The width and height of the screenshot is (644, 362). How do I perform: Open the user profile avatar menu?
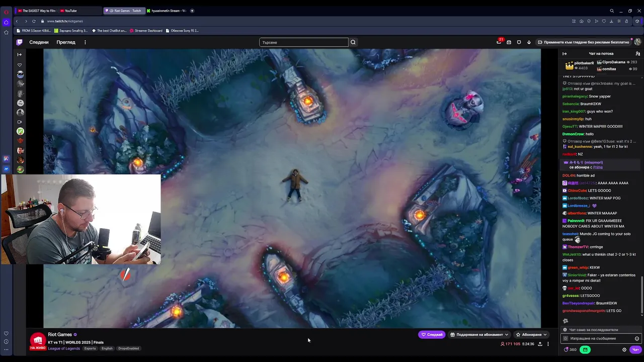[637, 42]
